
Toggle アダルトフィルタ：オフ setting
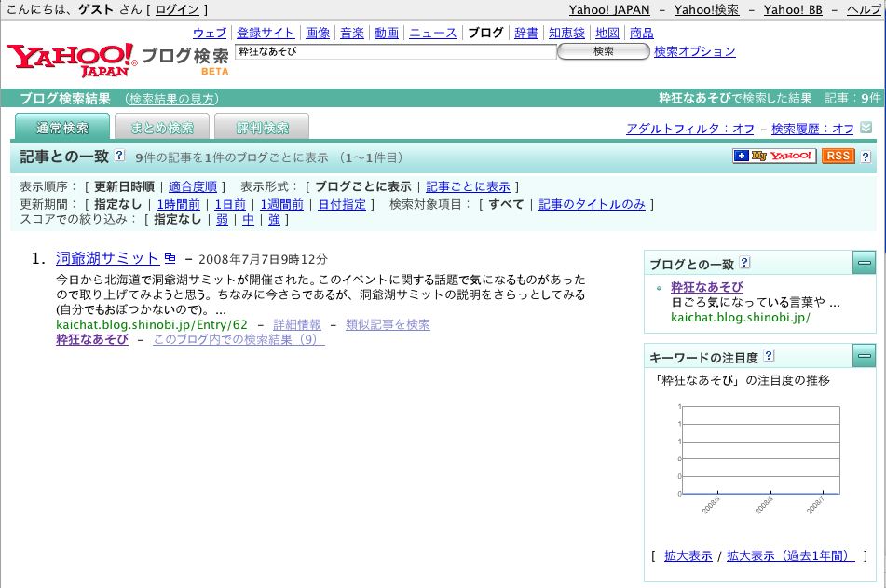click(690, 129)
